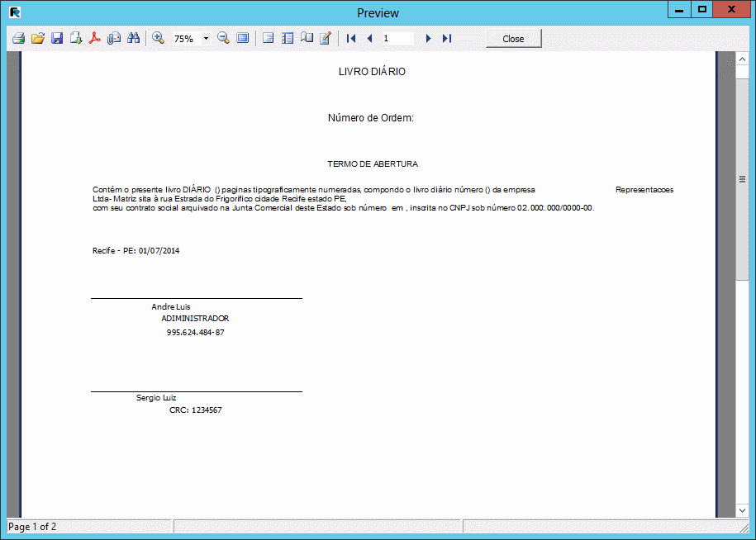The image size is (756, 540).
Task: Click the 'Recife - PE: 01/07/2014' line
Action: point(136,250)
